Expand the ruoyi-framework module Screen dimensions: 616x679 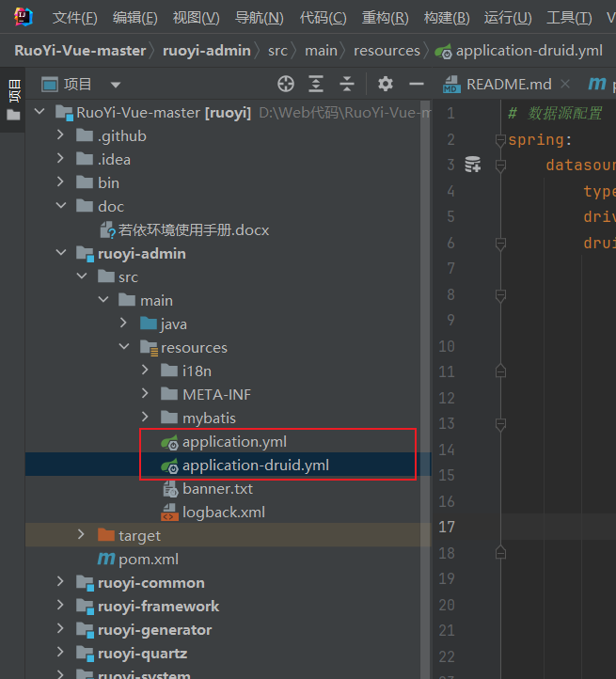[x=60, y=605]
